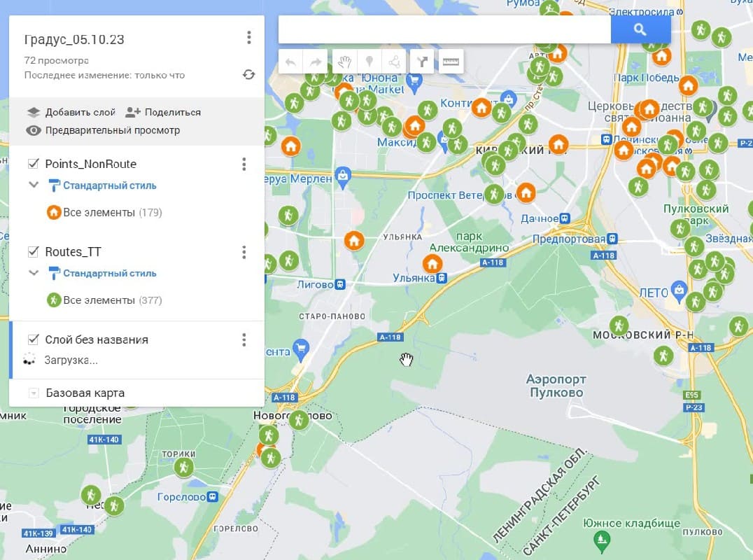Click the Базовая карта label
Screen dimensions: 753x560
click(x=85, y=393)
